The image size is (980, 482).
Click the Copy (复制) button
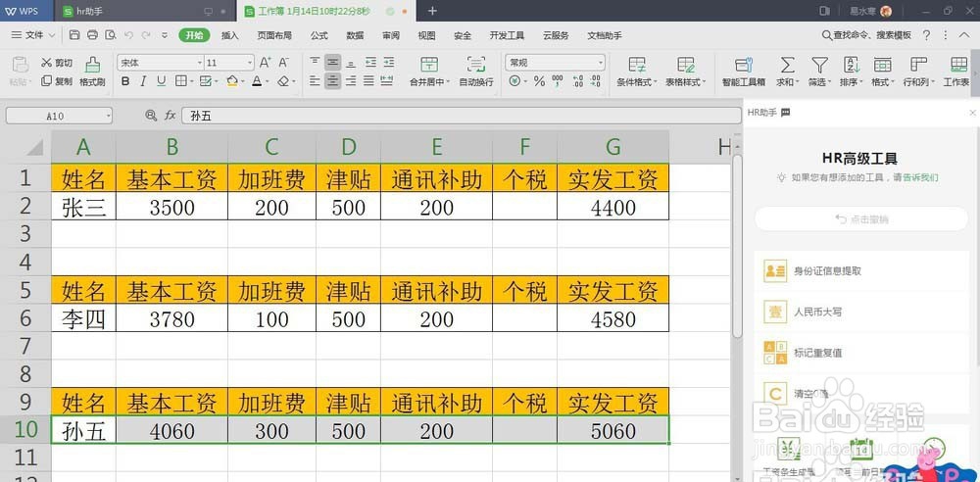click(x=57, y=81)
